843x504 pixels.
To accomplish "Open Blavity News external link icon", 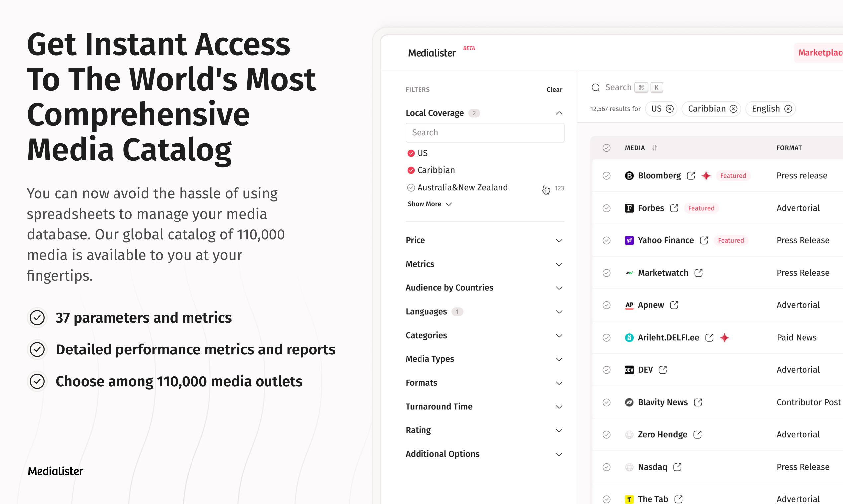I will pos(698,402).
